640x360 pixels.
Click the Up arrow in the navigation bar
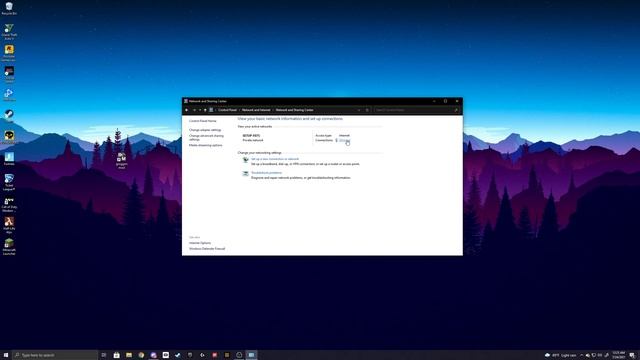tap(205, 110)
